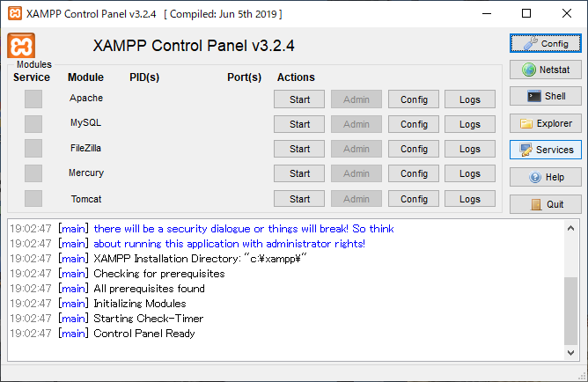The height and width of the screenshot is (382, 588).
Task: Open Explorer with the folder icon
Action: tap(545, 123)
